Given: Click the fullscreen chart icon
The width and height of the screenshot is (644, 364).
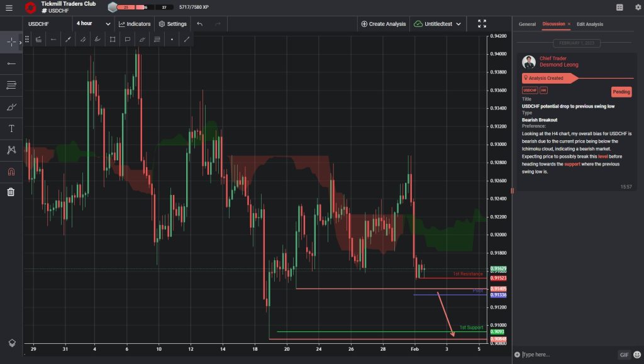Looking at the screenshot, I should click(x=482, y=23).
